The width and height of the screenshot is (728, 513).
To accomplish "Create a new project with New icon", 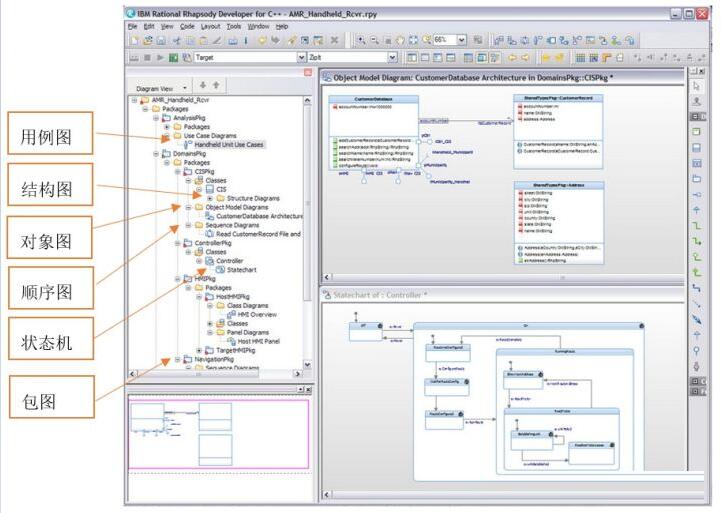I will [x=135, y=41].
